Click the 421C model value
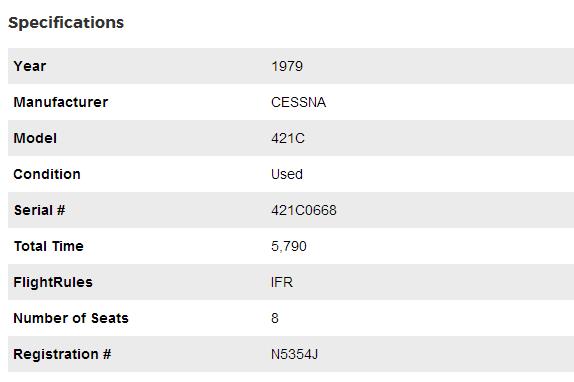The width and height of the screenshot is (574, 382). pyautogui.click(x=288, y=138)
